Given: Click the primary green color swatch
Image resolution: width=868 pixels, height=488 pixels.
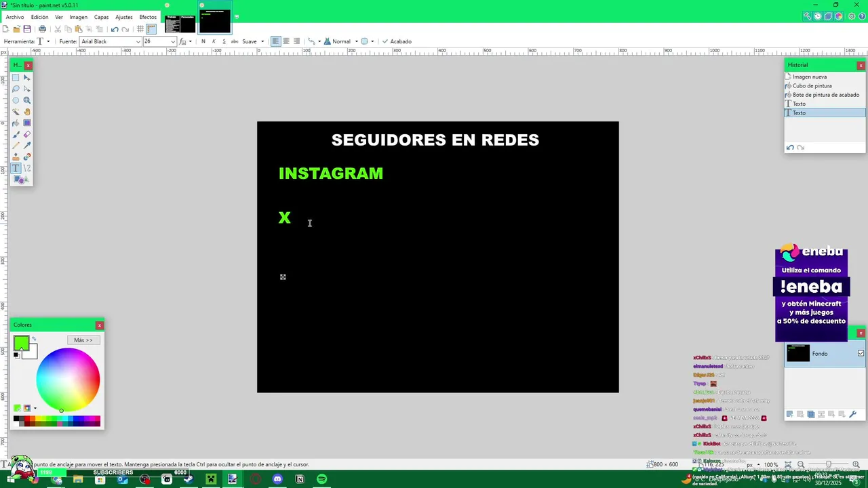Looking at the screenshot, I should point(20,342).
